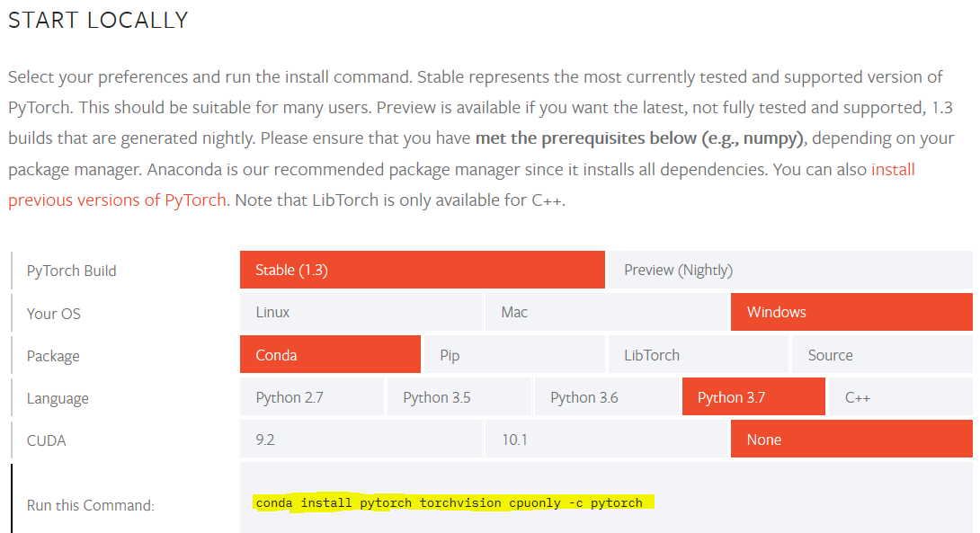This screenshot has height=533, width=980.
Task: Click the highlighted conda install command
Action: 449,502
